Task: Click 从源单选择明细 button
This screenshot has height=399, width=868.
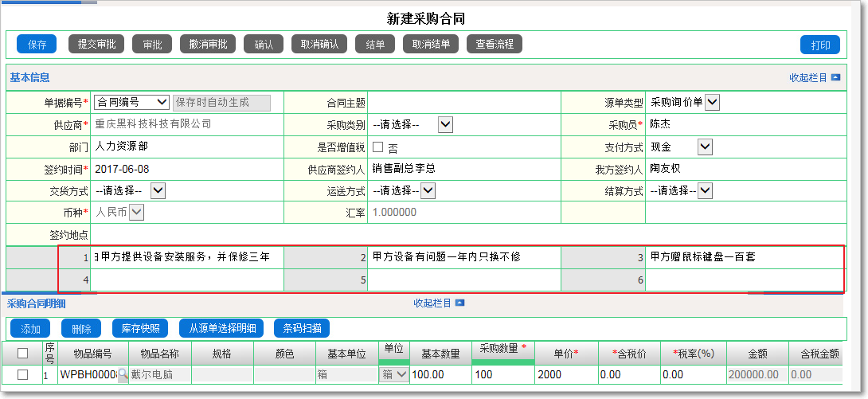Action: click(222, 329)
